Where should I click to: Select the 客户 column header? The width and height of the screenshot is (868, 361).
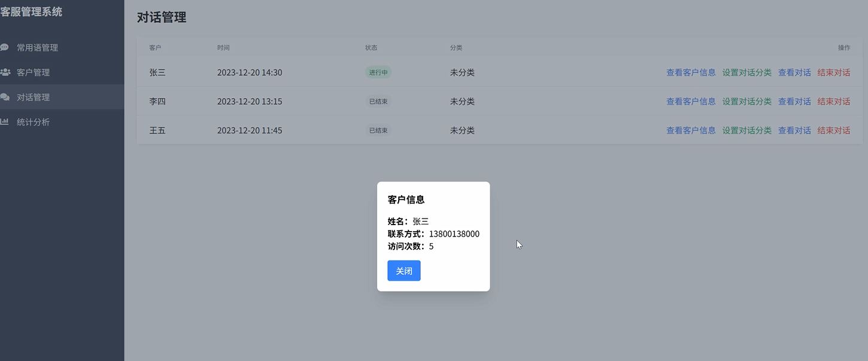(156, 47)
